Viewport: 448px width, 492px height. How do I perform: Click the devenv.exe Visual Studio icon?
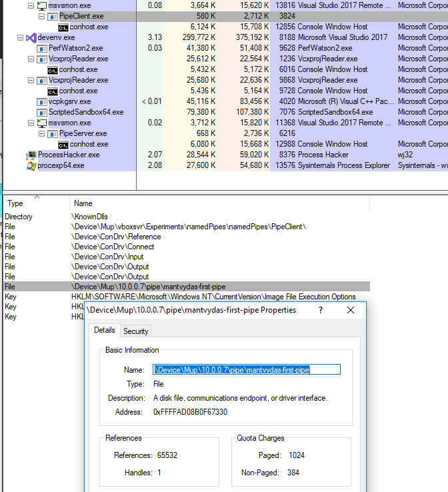[31, 37]
